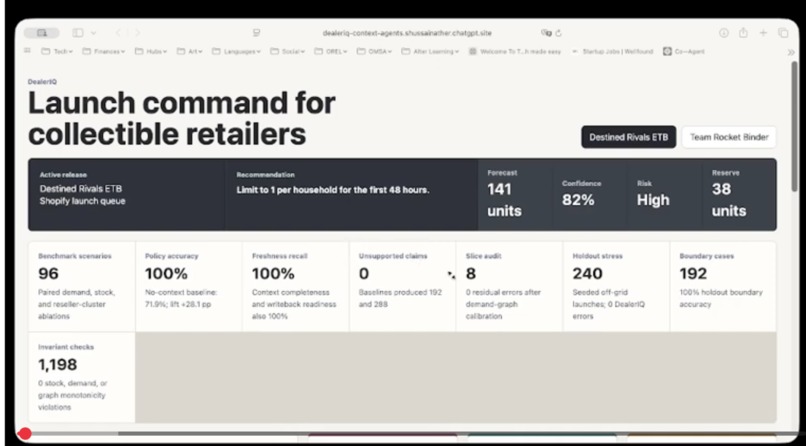Click the Forecast 141 units tile
Screen dimensions: 806x446
point(515,194)
